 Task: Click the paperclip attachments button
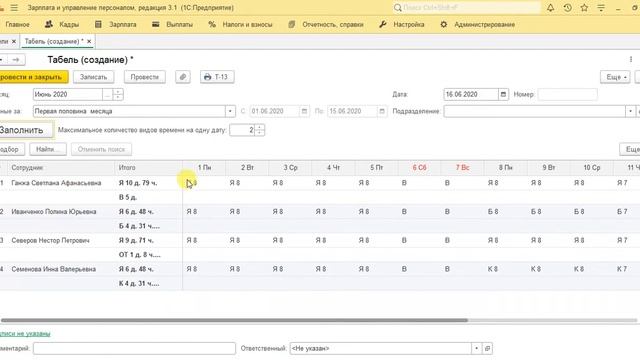[183, 77]
